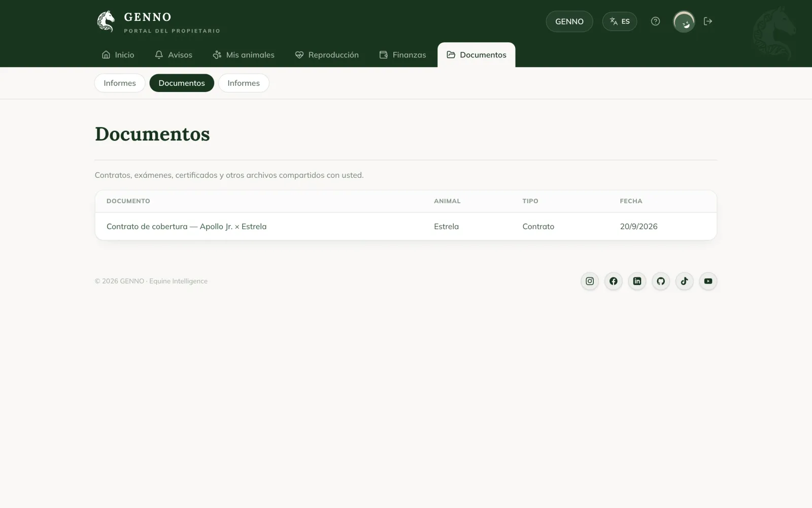812x508 pixels.
Task: Open the user avatar profile
Action: coord(684,21)
